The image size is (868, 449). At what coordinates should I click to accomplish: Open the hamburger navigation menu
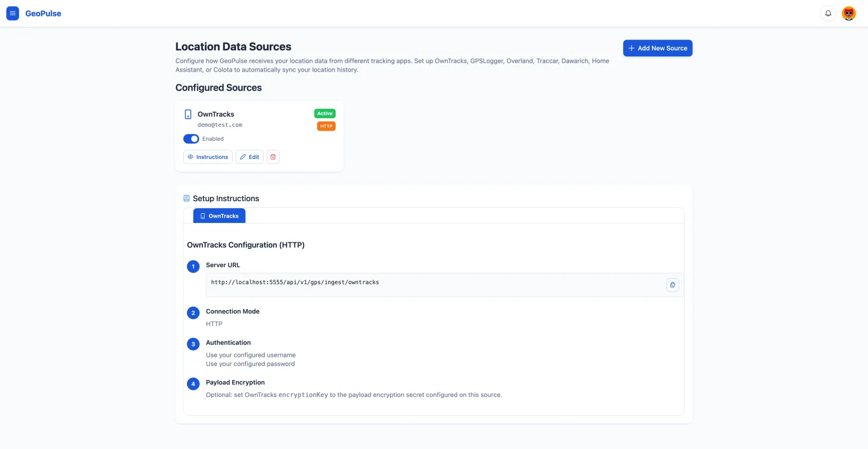(x=12, y=14)
